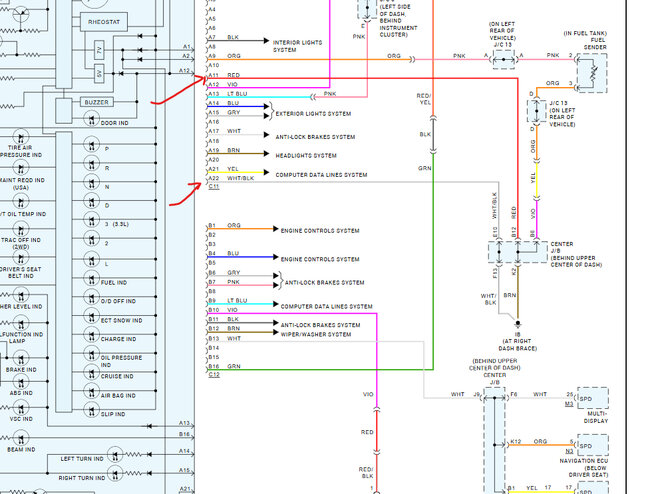The width and height of the screenshot is (650, 494).
Task: Click the 5V regulator box
Action: 99,74
